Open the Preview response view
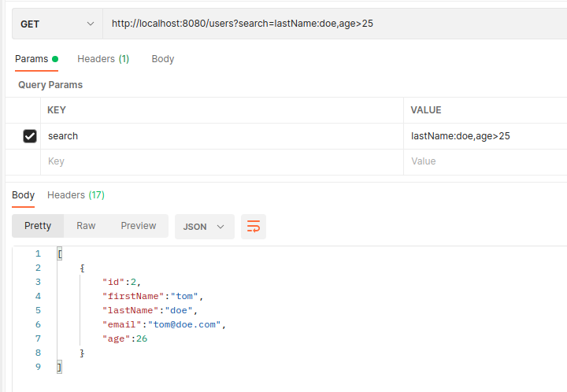Screen dimensions: 567x392 point(139,226)
